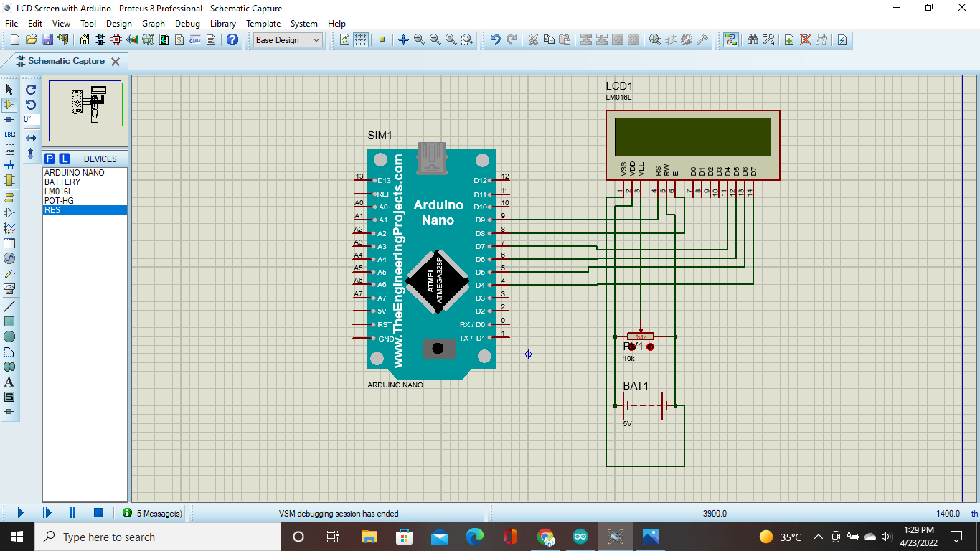
Task: Click the 5 Message(s) status button
Action: (153, 513)
